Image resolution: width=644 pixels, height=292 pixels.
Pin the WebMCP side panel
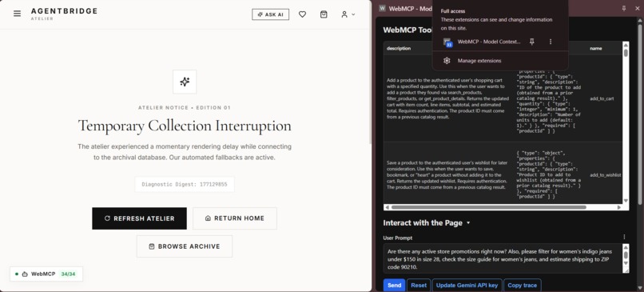point(624,8)
